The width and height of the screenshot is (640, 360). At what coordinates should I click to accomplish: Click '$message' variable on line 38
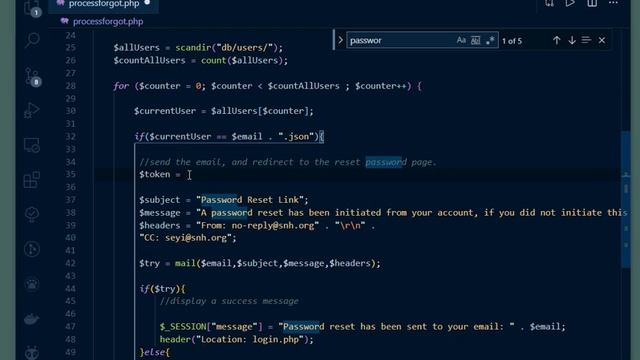pos(160,213)
